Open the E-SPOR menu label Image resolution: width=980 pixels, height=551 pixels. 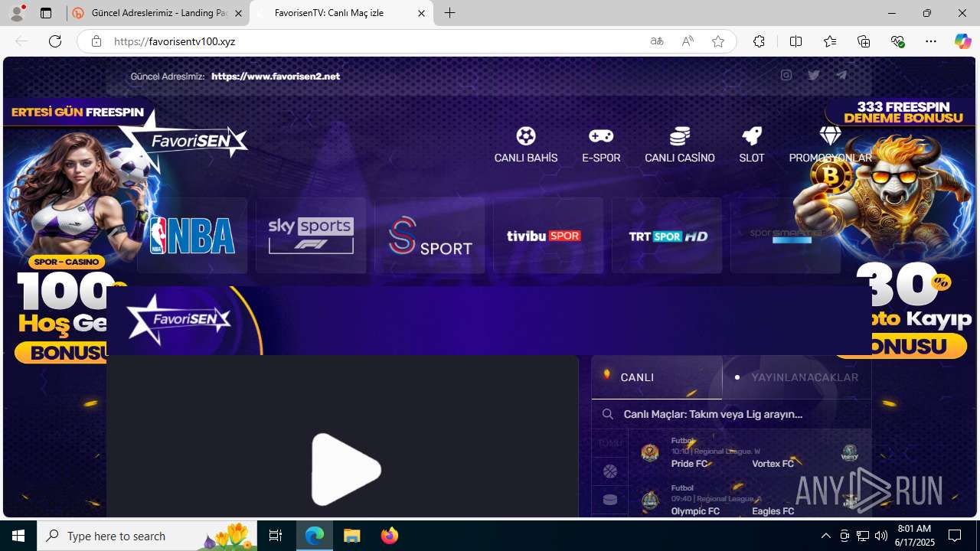(601, 158)
